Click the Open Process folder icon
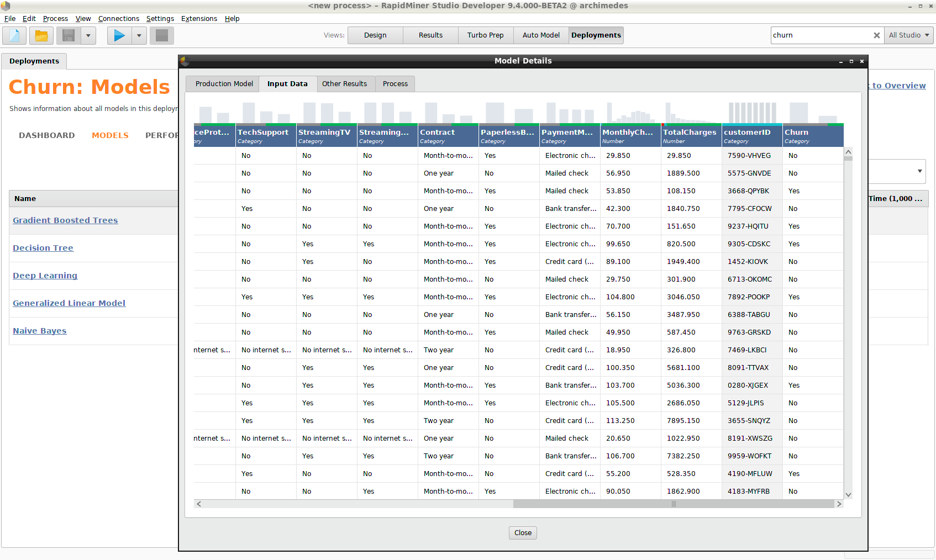 coord(41,35)
